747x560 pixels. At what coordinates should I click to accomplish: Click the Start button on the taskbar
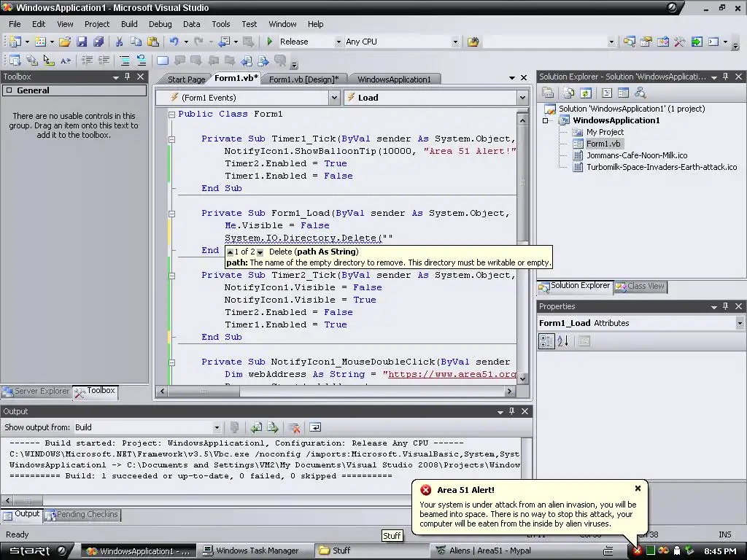37,551
